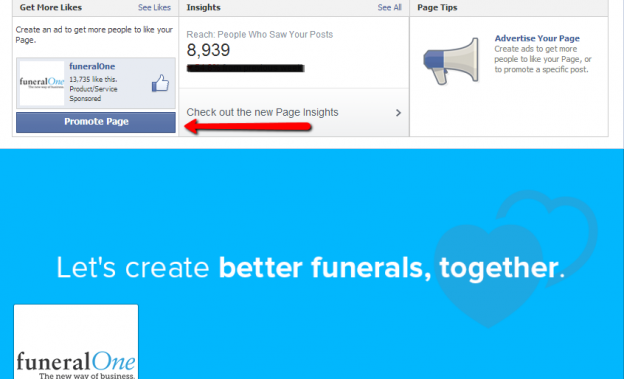
Task: Click the 13,735 like this text
Action: click(x=93, y=79)
